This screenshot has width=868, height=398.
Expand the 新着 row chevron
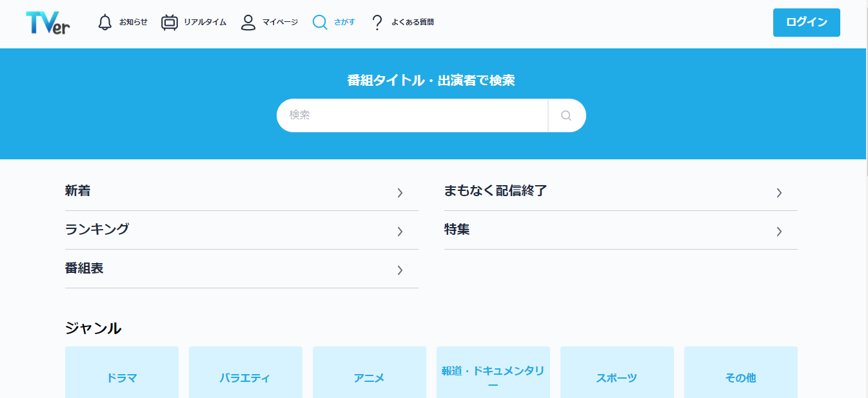pos(400,192)
